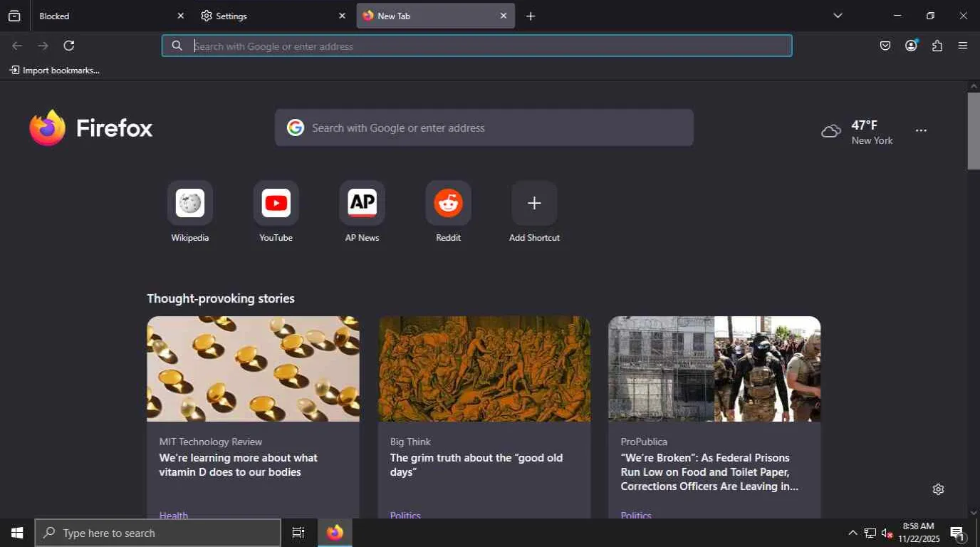
Task: Expand the list all tabs dropdown
Action: pyautogui.click(x=838, y=16)
